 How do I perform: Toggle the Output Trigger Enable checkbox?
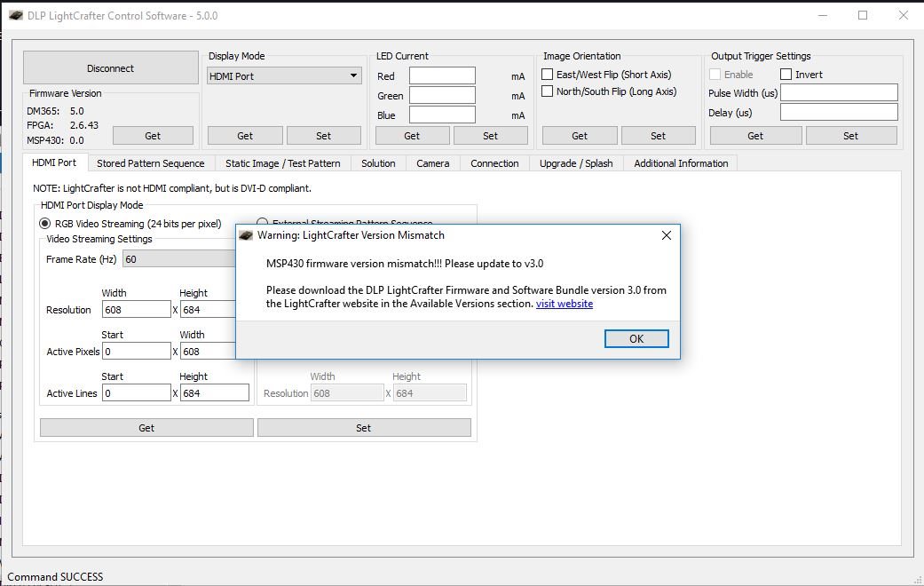coord(715,75)
